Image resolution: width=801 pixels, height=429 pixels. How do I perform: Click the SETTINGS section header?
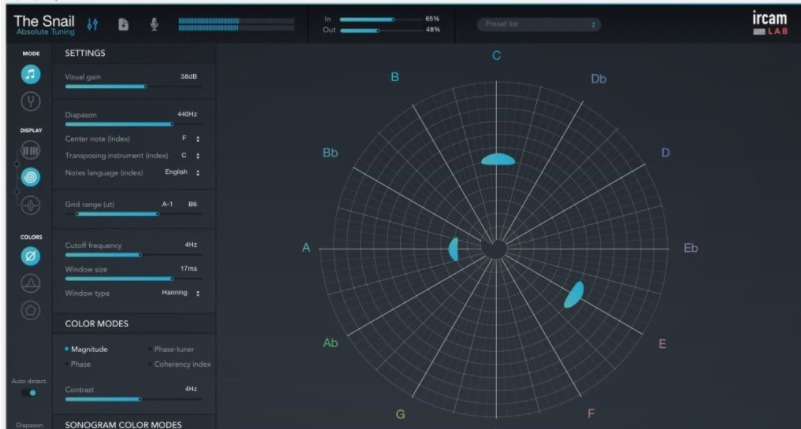tap(85, 53)
